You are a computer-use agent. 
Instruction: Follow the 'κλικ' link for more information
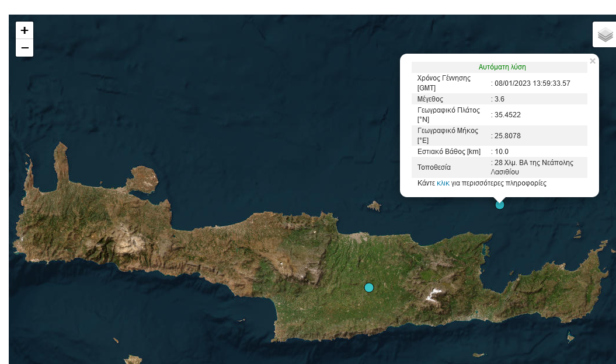443,183
